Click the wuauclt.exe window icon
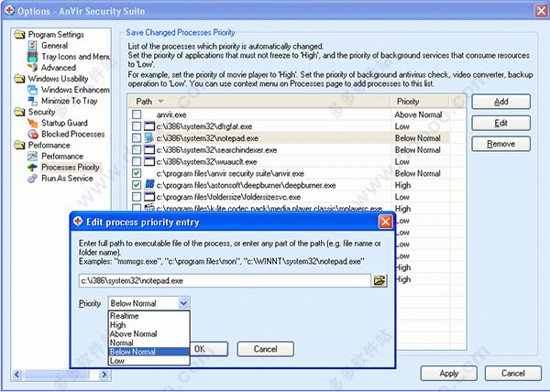The image size is (550, 392). (149, 161)
